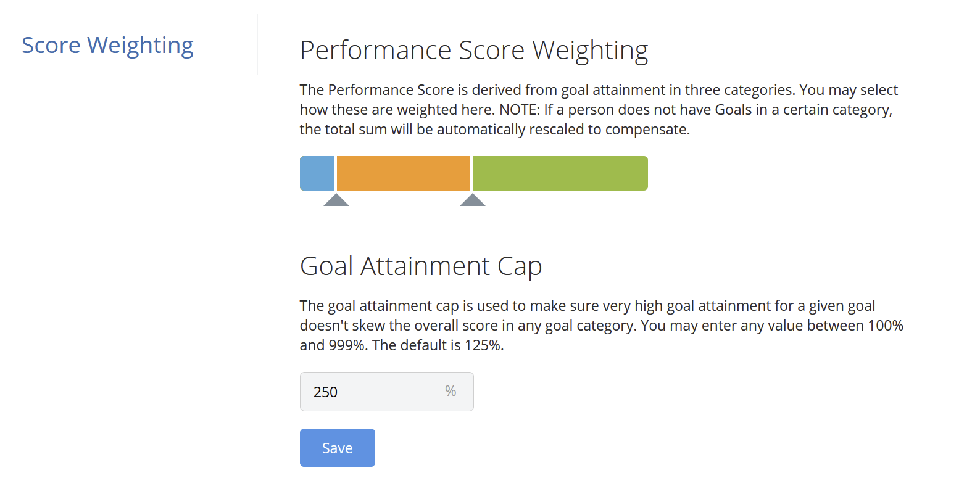Click the percent symbol beside the cap value
This screenshot has height=494, width=980.
point(450,391)
